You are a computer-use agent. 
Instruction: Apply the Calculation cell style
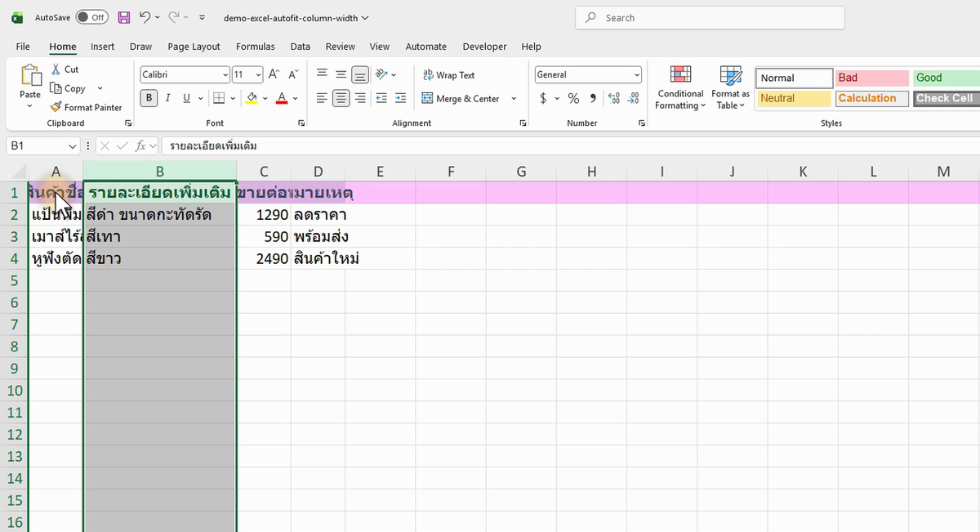click(872, 98)
